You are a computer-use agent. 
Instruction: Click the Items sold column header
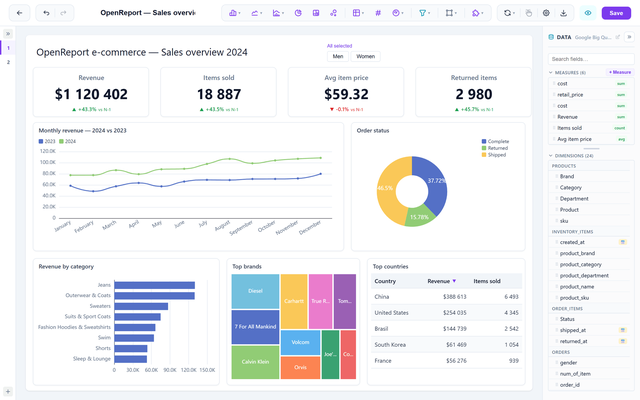point(487,281)
